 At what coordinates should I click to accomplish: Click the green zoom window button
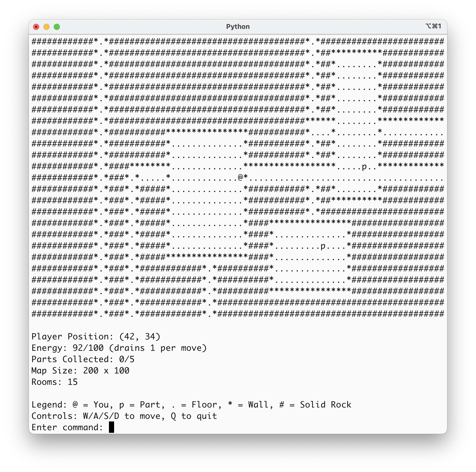57,27
